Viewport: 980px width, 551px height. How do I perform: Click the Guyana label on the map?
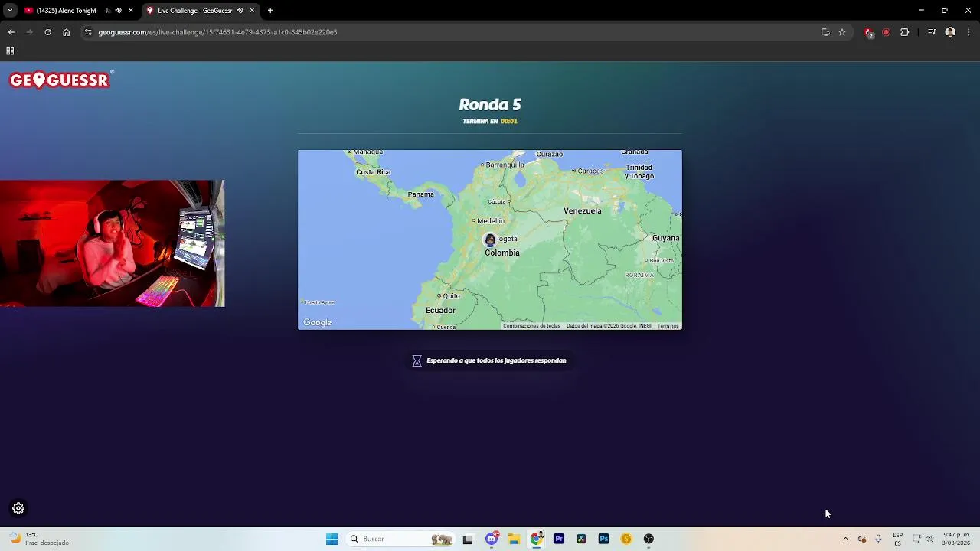coord(665,238)
